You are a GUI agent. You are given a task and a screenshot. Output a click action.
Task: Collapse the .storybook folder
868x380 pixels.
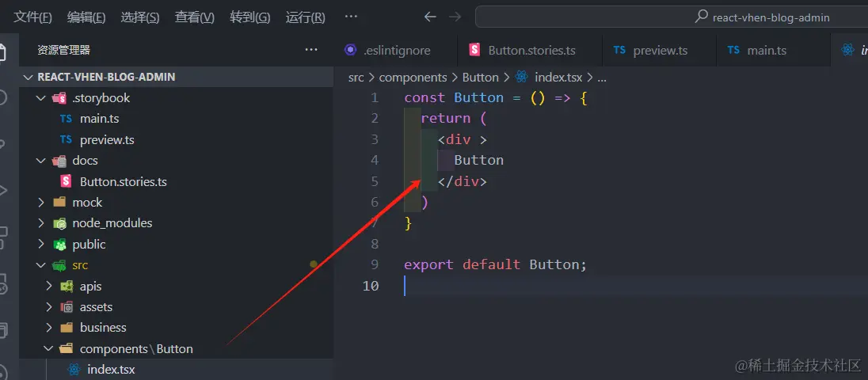coord(176,98)
